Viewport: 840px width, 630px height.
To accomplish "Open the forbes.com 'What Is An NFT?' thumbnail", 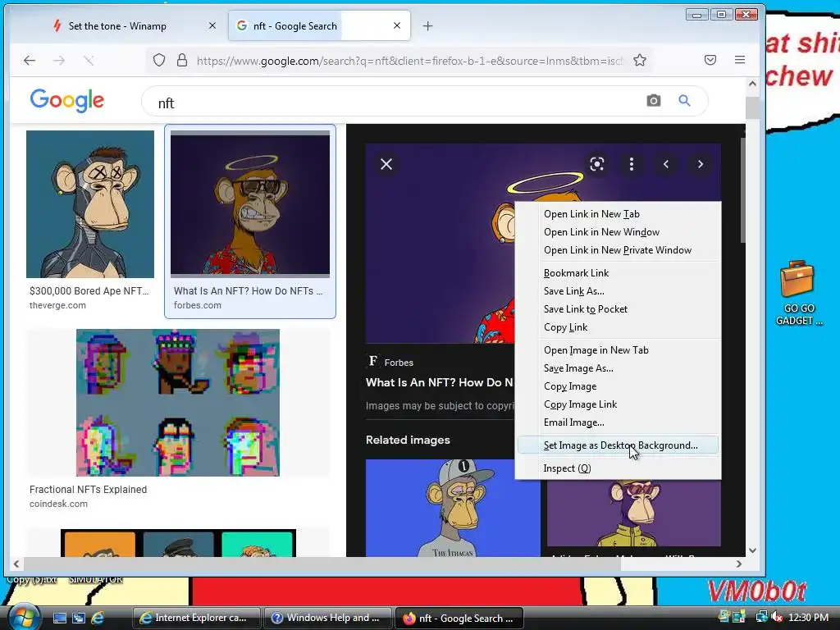I will (250, 204).
